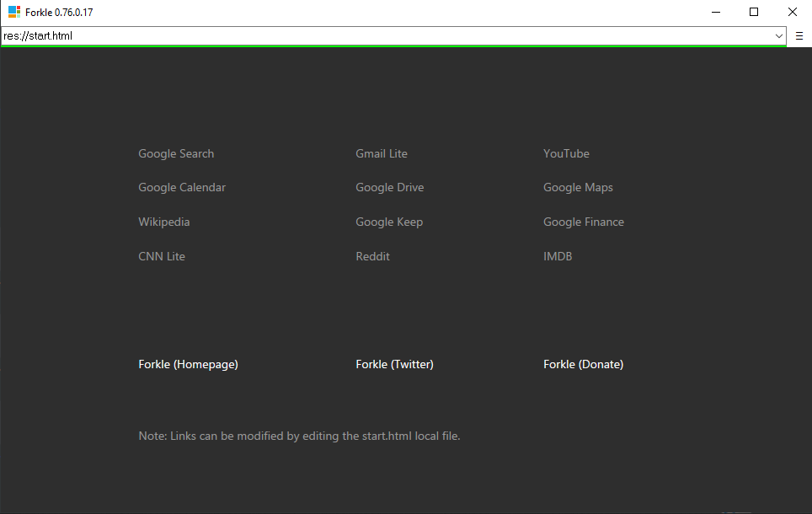Open the Google Finance link

coord(584,222)
